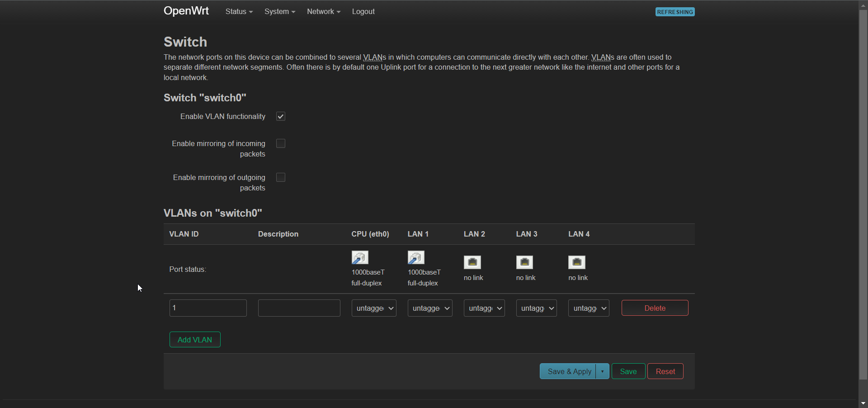
Task: Click the REFRESHING status badge
Action: tap(675, 12)
